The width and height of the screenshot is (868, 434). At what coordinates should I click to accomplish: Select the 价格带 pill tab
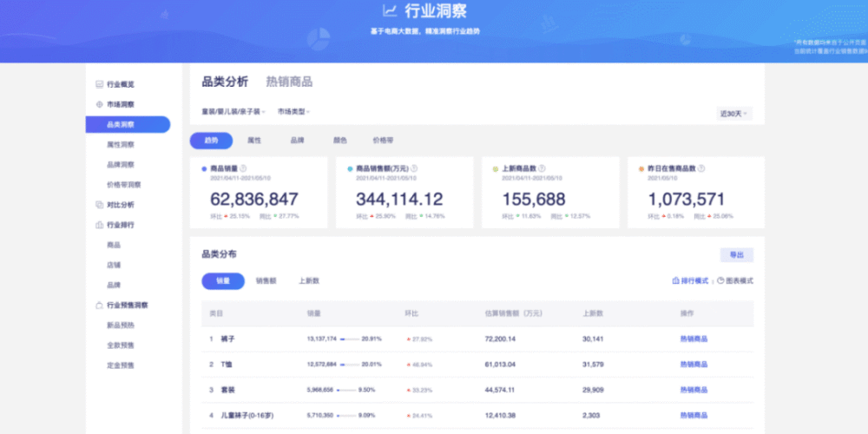point(383,141)
